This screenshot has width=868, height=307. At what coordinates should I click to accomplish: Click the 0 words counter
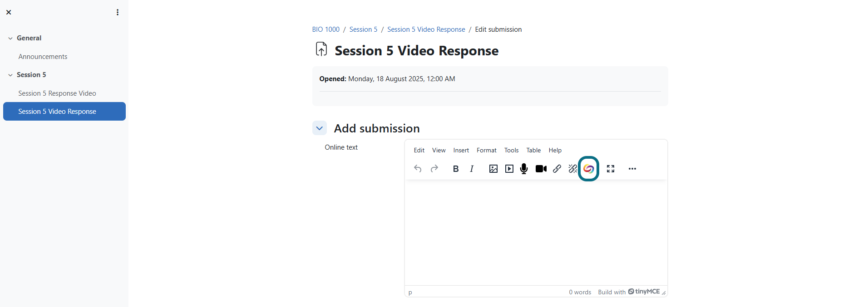tap(580, 292)
